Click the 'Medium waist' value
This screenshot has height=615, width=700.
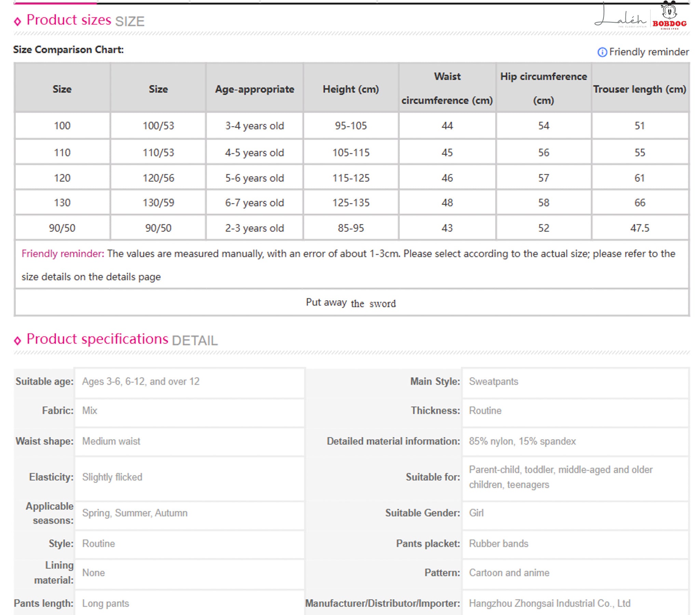tap(111, 441)
